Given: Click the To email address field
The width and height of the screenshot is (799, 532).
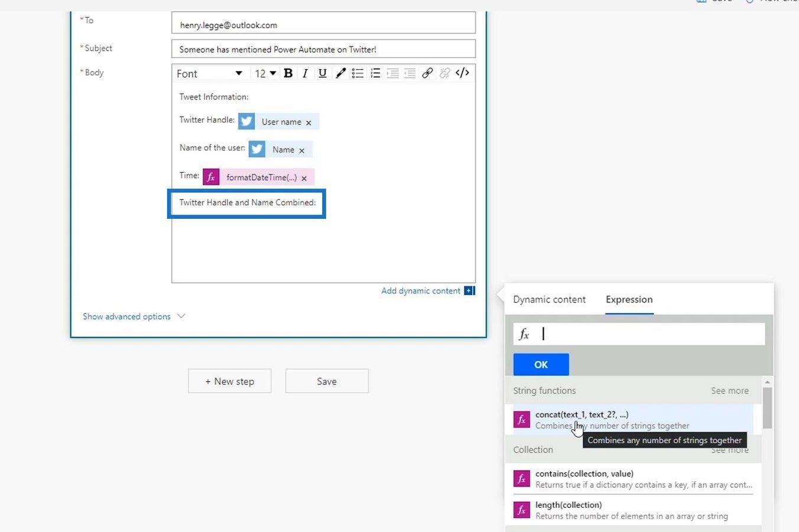Looking at the screenshot, I should coord(323,25).
